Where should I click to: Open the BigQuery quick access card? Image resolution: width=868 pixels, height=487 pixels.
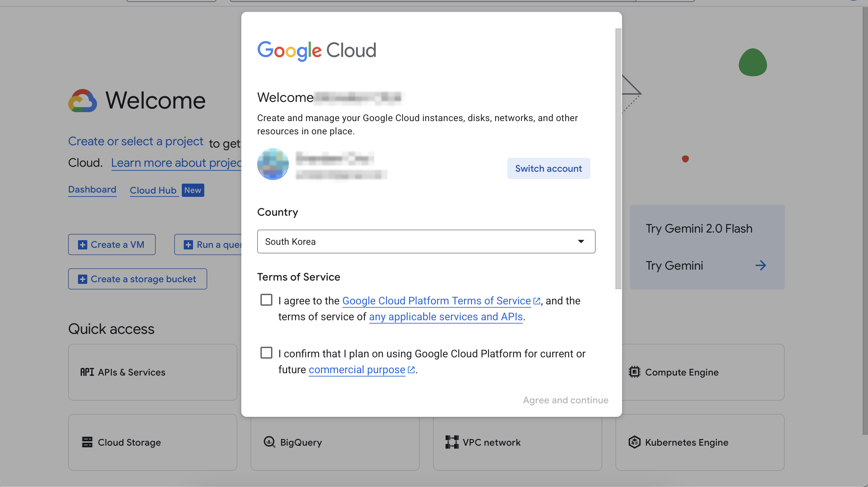click(335, 444)
